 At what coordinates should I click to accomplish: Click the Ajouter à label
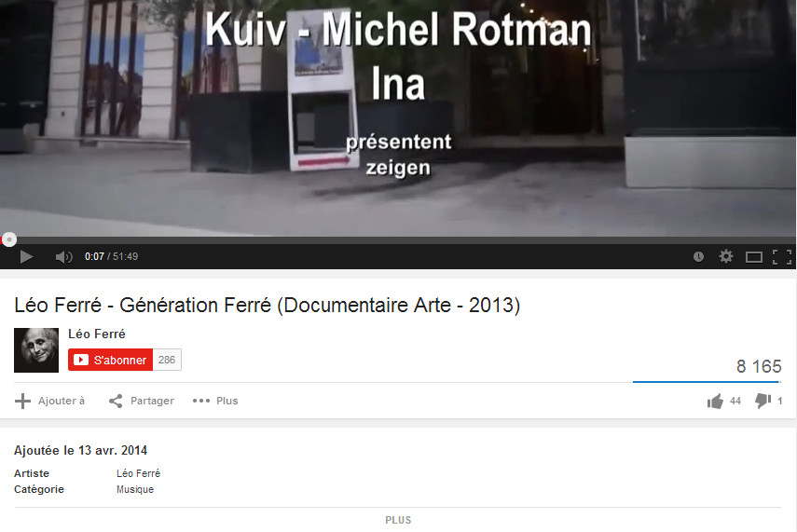pos(62,401)
